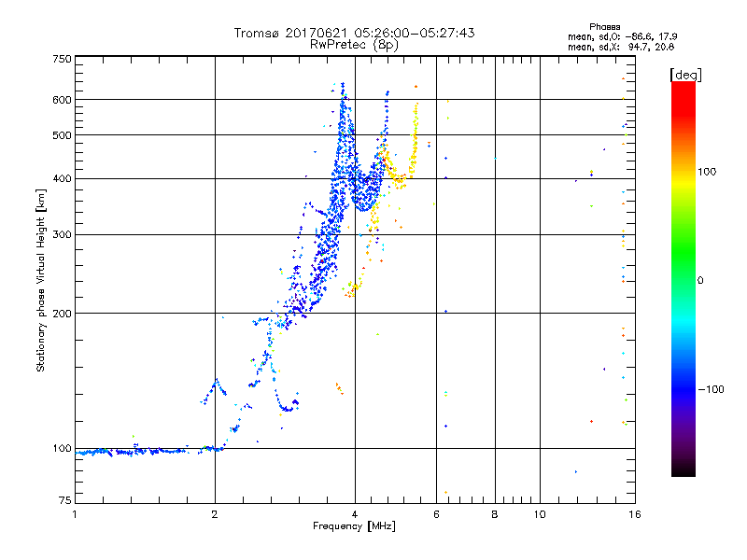Click the plot title 'Tromsø 20170621 05:26:00-05:27:43'
The image size is (747, 560).
coord(354,33)
